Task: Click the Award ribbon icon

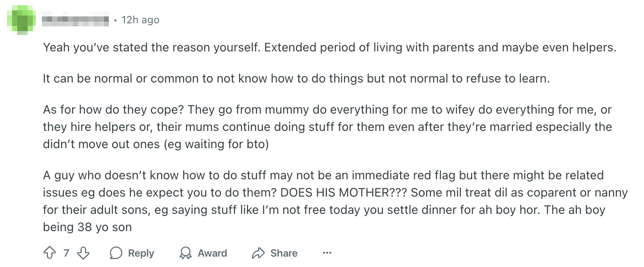Action: 186,253
